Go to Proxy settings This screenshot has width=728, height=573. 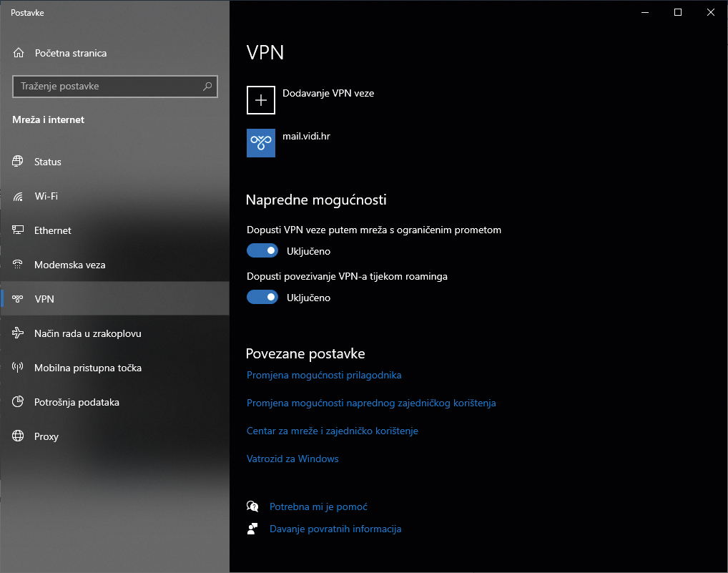pos(46,436)
